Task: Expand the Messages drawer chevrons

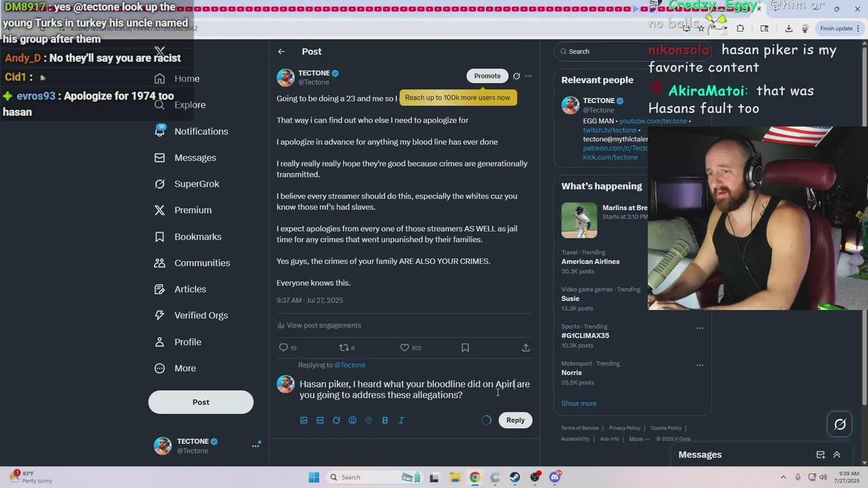Action: point(837,455)
